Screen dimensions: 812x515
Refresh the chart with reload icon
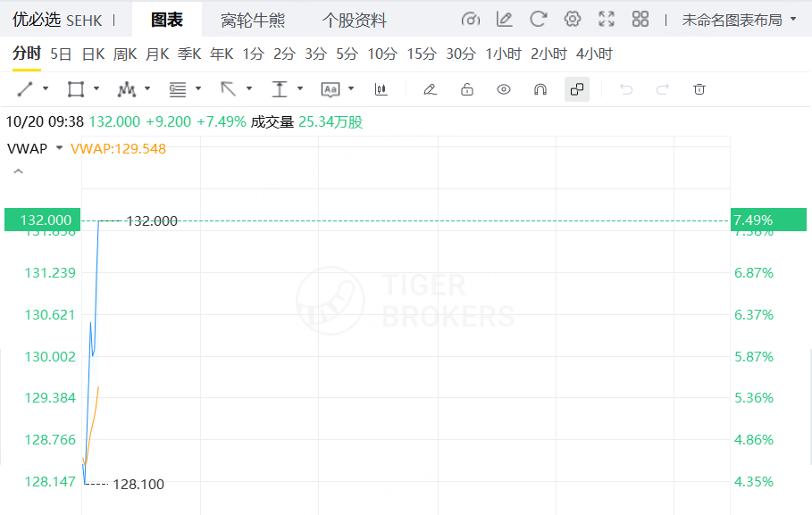pyautogui.click(x=538, y=20)
